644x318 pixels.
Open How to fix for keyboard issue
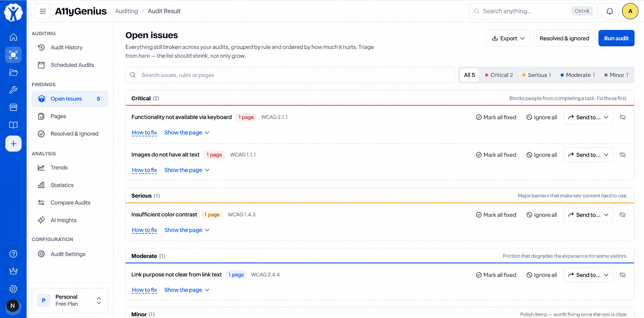[144, 132]
